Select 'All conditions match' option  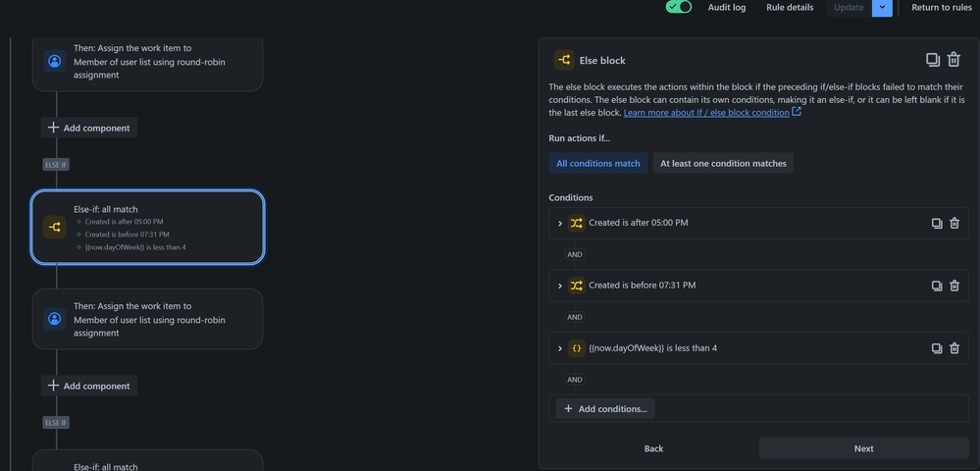[x=598, y=163]
